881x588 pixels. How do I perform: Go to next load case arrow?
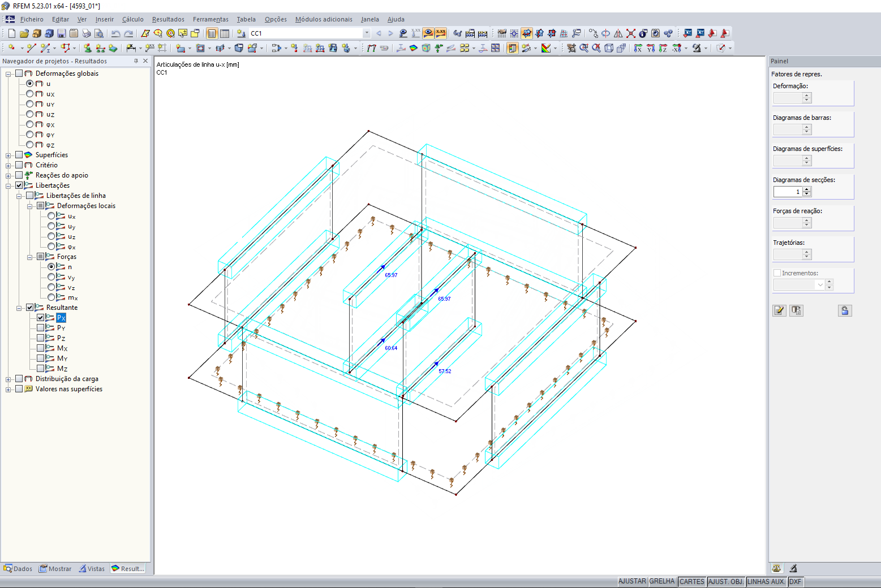click(390, 33)
